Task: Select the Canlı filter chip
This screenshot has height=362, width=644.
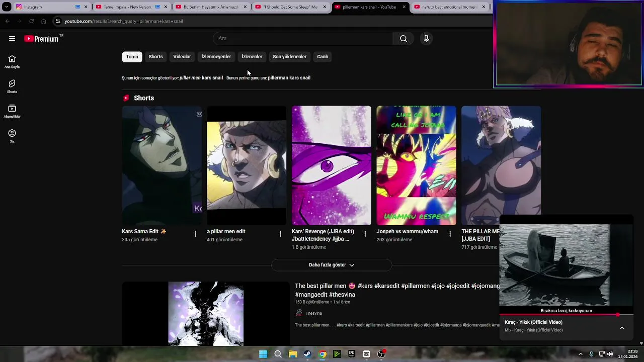Action: pyautogui.click(x=323, y=57)
